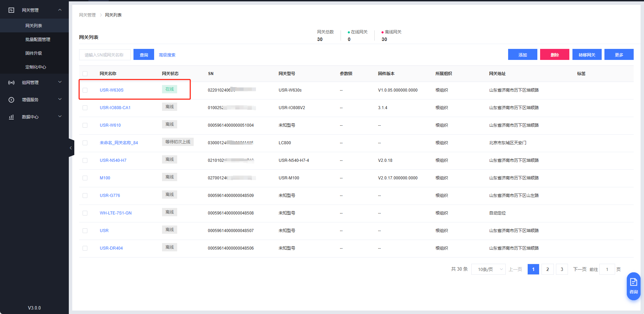Screen dimensions: 644x314
Task: Go to 固件升级 menu item
Action: tap(34, 53)
